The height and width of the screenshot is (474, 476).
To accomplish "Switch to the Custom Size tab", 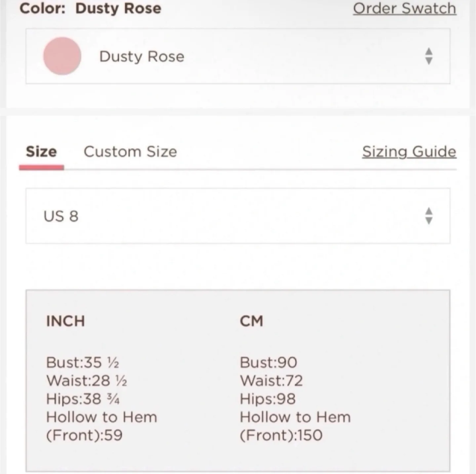I will 130,152.
